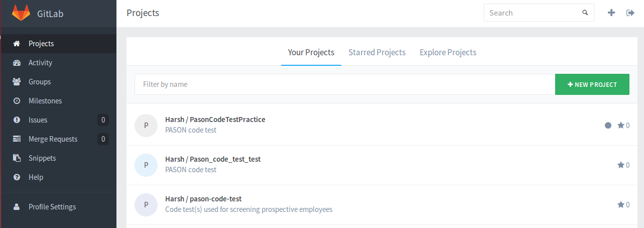Click the plus icon in header
The width and height of the screenshot is (644, 228).
[x=611, y=13]
